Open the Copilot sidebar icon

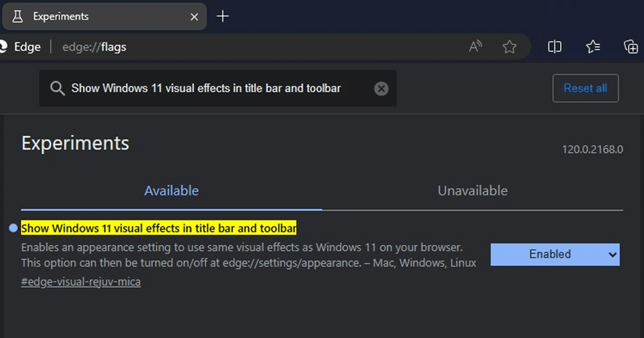(x=631, y=47)
